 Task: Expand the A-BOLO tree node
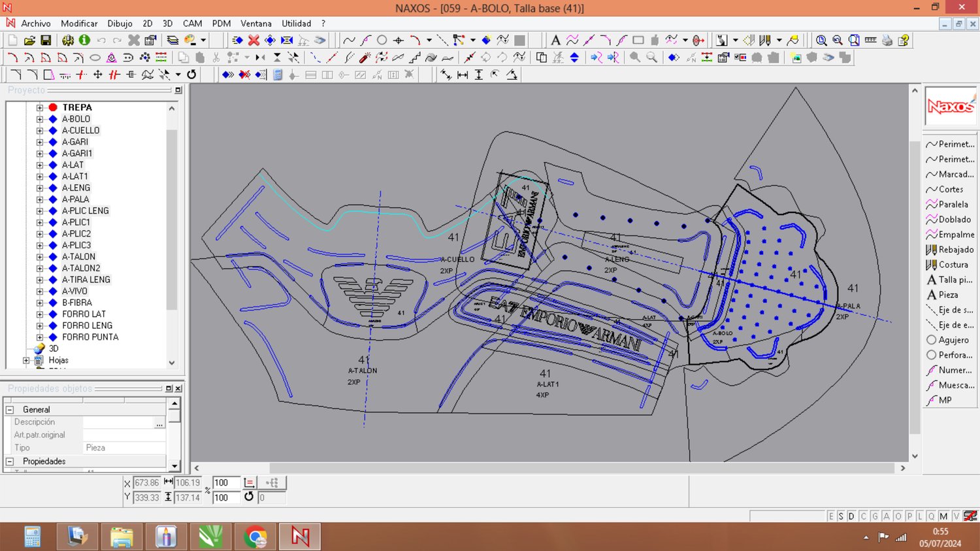pos(40,119)
